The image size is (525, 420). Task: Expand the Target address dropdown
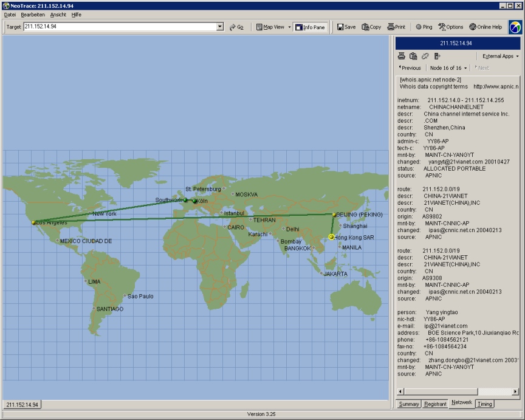pos(220,27)
